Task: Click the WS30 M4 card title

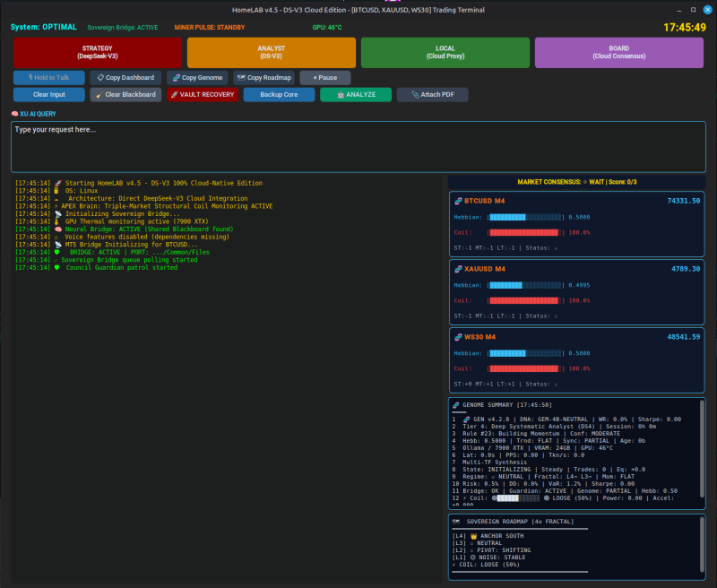Action: (x=479, y=337)
